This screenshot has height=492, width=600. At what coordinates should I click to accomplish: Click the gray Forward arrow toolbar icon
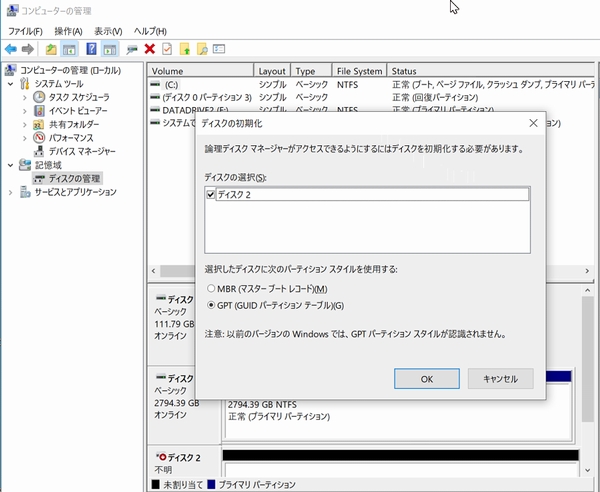click(28, 49)
